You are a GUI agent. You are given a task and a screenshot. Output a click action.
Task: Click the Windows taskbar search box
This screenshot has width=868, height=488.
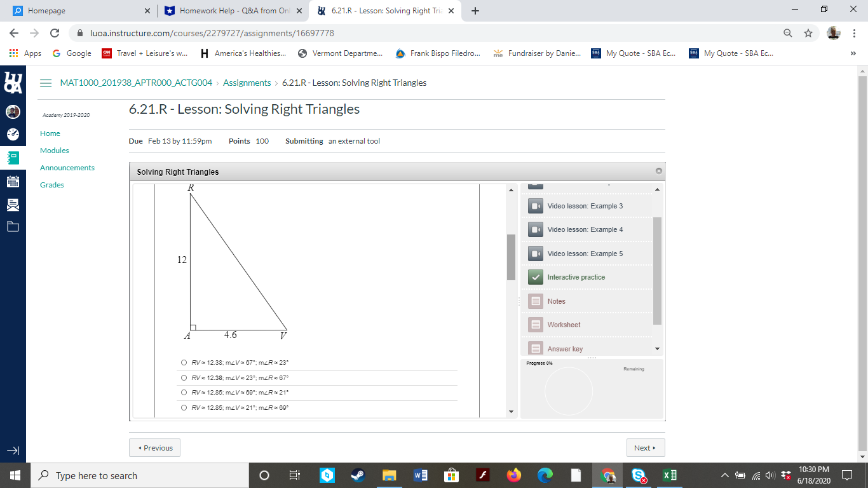140,475
